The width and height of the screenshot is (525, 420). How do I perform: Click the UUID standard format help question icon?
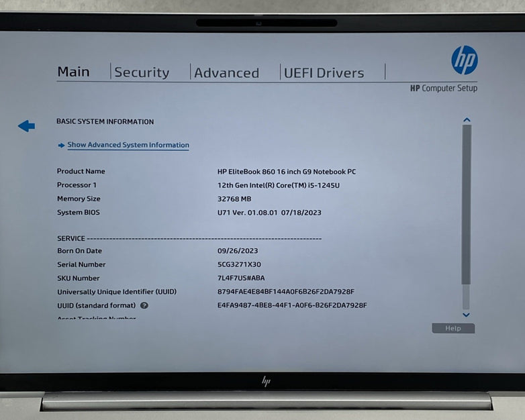144,305
